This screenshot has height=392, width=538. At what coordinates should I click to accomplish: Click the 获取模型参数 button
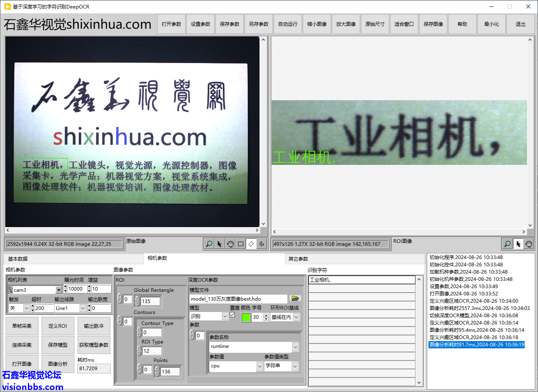[x=94, y=345]
